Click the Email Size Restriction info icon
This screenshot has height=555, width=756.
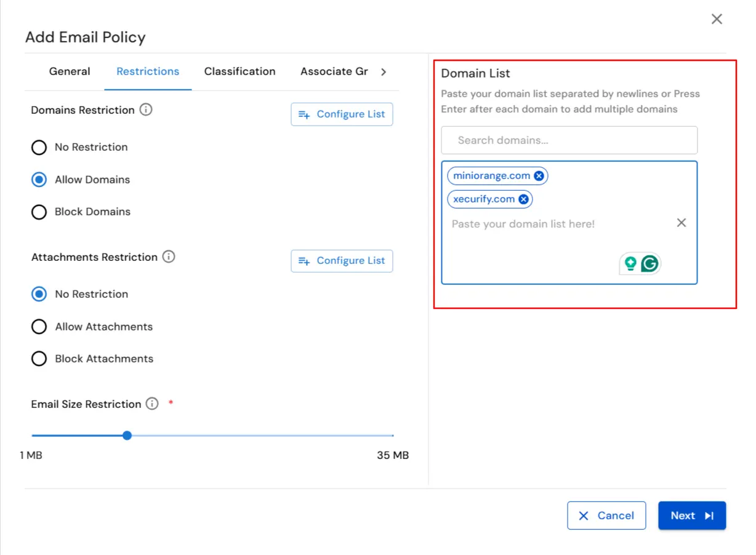point(151,404)
